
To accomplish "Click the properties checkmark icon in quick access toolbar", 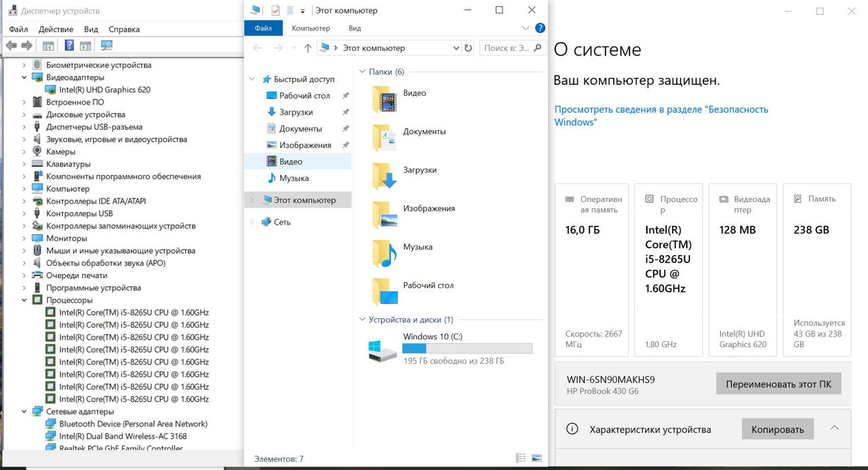I will [275, 11].
